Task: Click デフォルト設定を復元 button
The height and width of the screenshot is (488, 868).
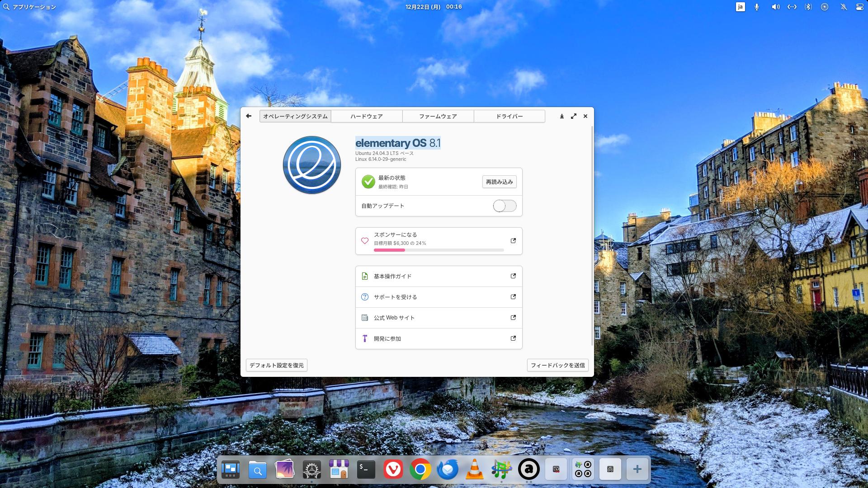Action: (276, 365)
